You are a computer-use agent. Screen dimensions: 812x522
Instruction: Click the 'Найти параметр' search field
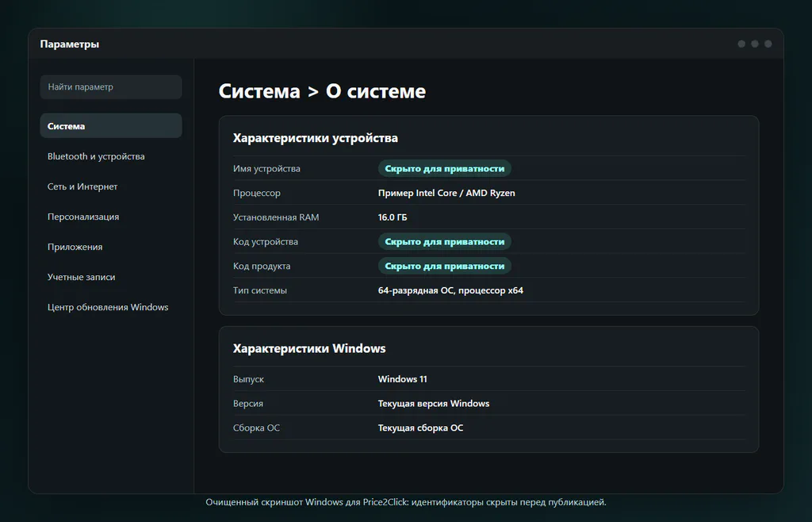point(111,87)
